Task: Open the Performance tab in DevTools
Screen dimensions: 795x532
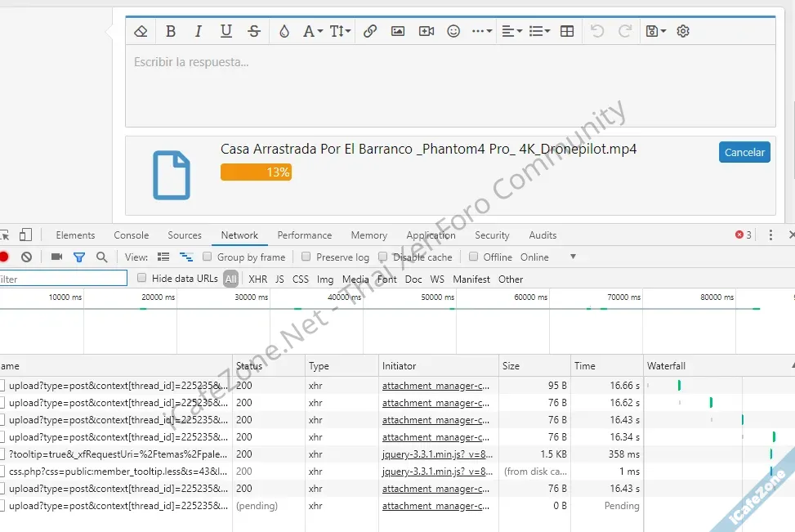Action: point(304,235)
